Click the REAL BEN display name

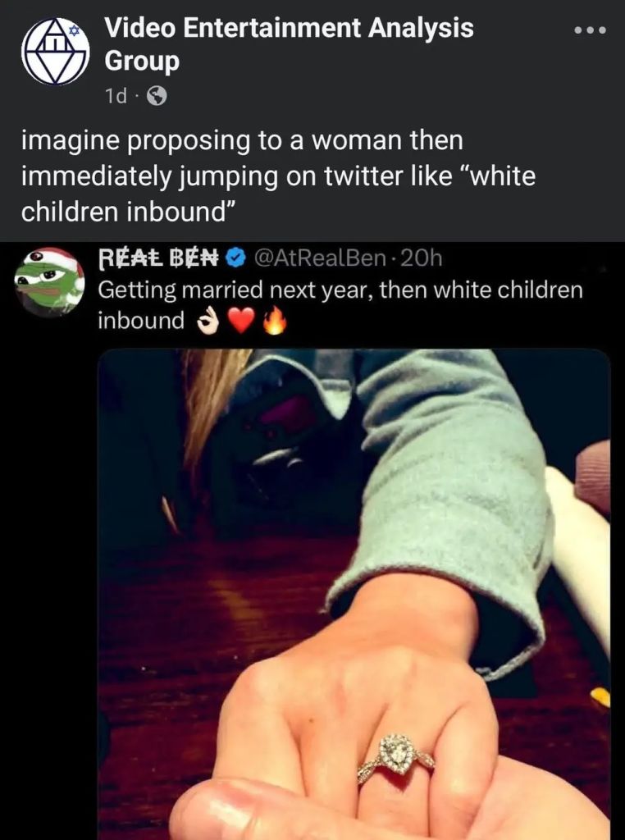[x=158, y=258]
